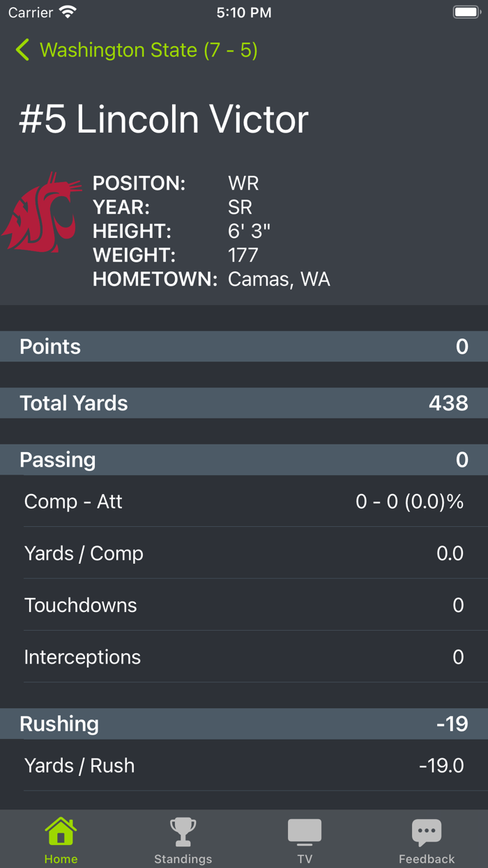This screenshot has height=868, width=488.
Task: Collapse the Total Yards section
Action: click(x=244, y=403)
